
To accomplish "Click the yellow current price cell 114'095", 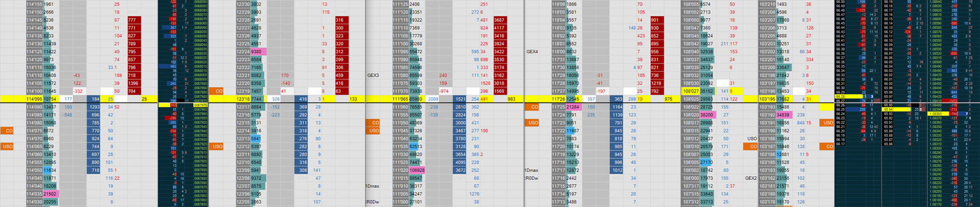I will (34, 99).
